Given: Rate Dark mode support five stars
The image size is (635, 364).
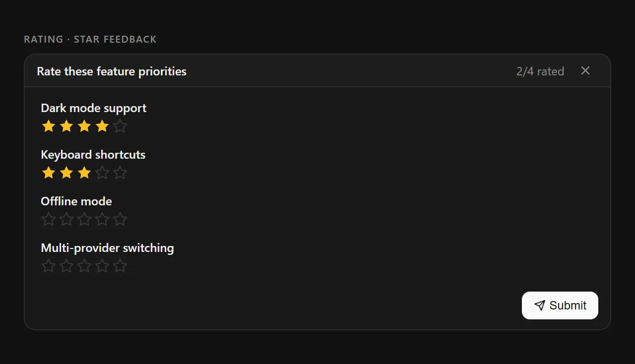Looking at the screenshot, I should click(x=120, y=126).
